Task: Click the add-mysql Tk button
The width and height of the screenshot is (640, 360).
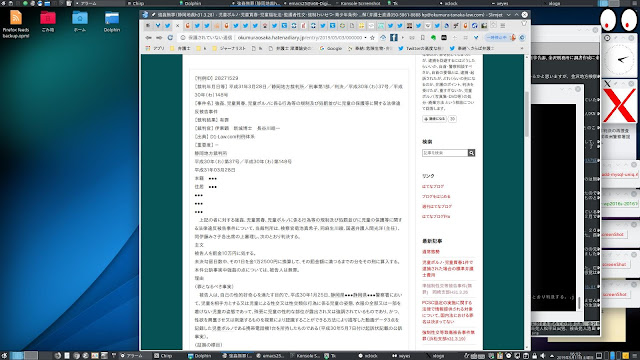Action: tap(620, 174)
